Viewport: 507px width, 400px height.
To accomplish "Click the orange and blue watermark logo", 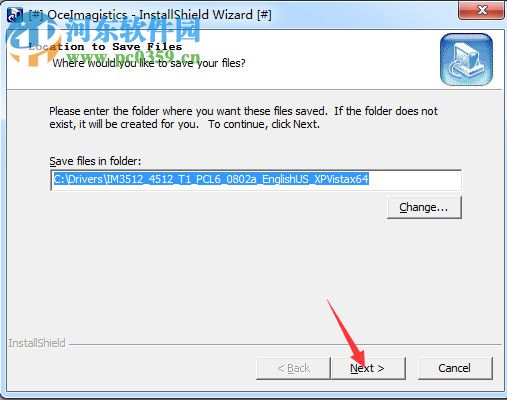I will pyautogui.click(x=32, y=43).
